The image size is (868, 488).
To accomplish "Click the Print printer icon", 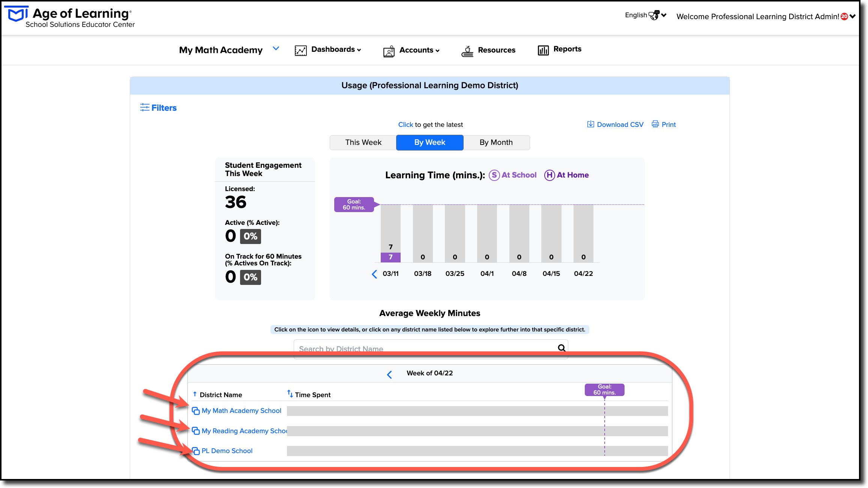I will [x=655, y=124].
